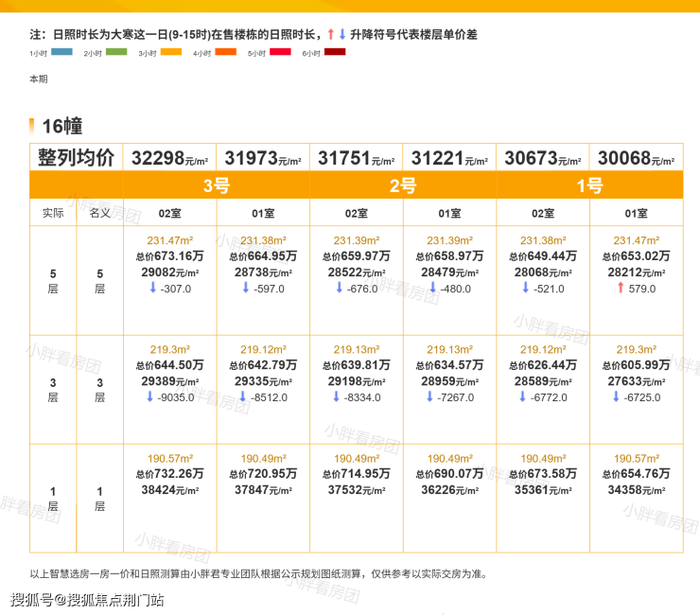Click the orange marker bar before 16幢
Screen dimensions: 700x615
32,126
